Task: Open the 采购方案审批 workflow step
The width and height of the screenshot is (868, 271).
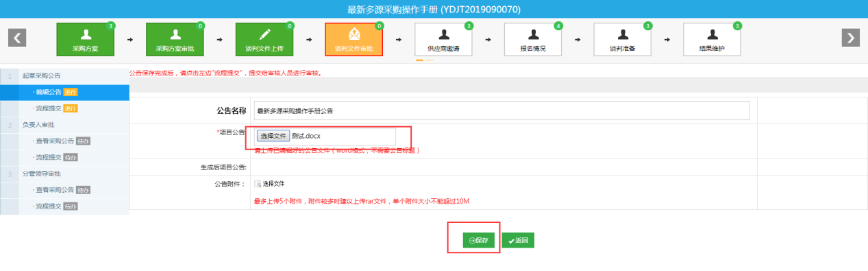Action: click(175, 39)
